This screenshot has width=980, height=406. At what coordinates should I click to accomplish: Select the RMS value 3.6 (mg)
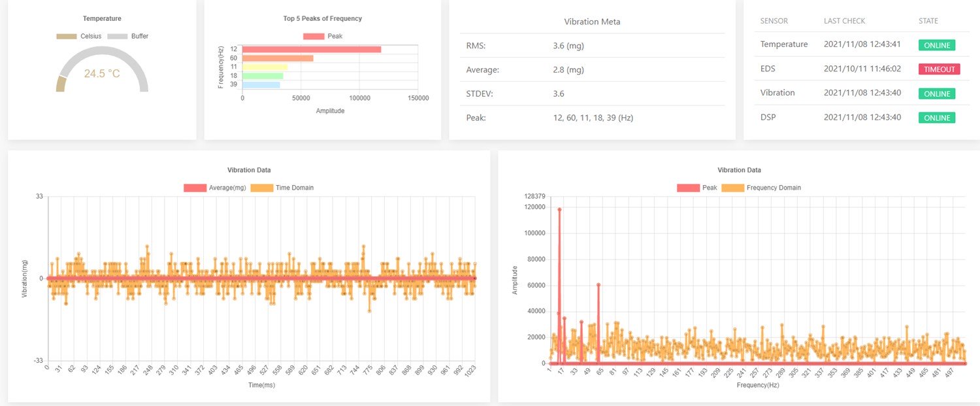click(x=568, y=46)
